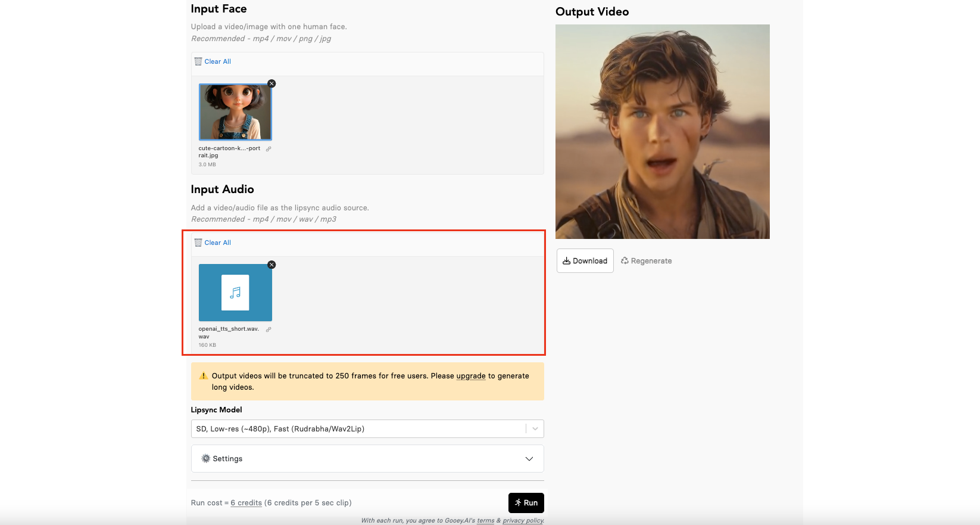
Task: Run the lipsync generation
Action: (526, 503)
